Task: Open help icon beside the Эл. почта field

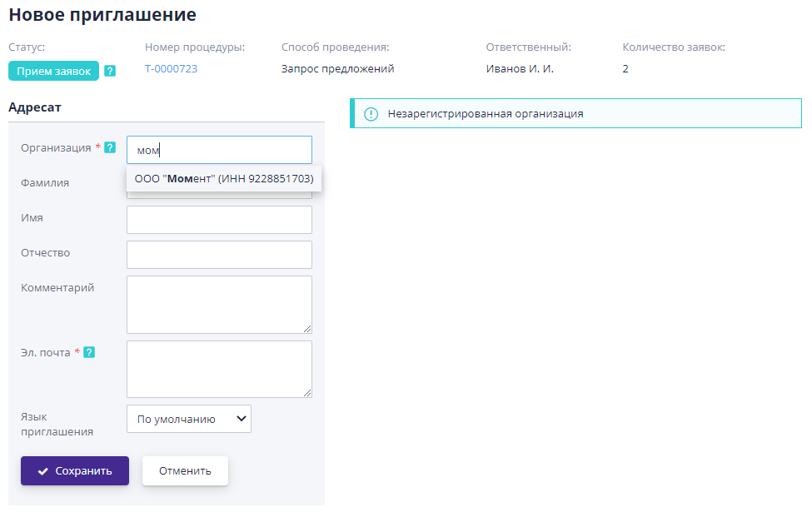Action: coord(90,352)
